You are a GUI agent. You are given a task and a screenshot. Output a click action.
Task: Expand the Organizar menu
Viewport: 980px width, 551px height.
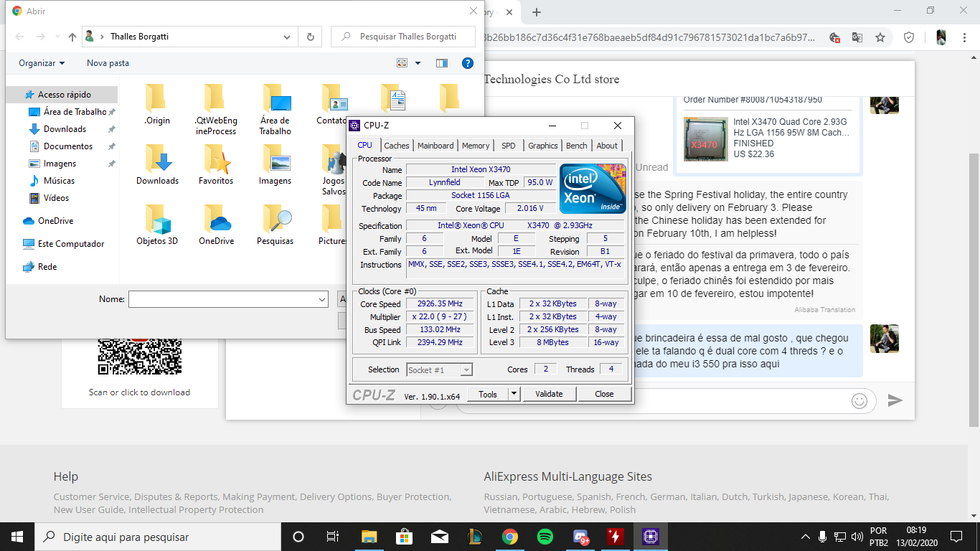coord(42,63)
